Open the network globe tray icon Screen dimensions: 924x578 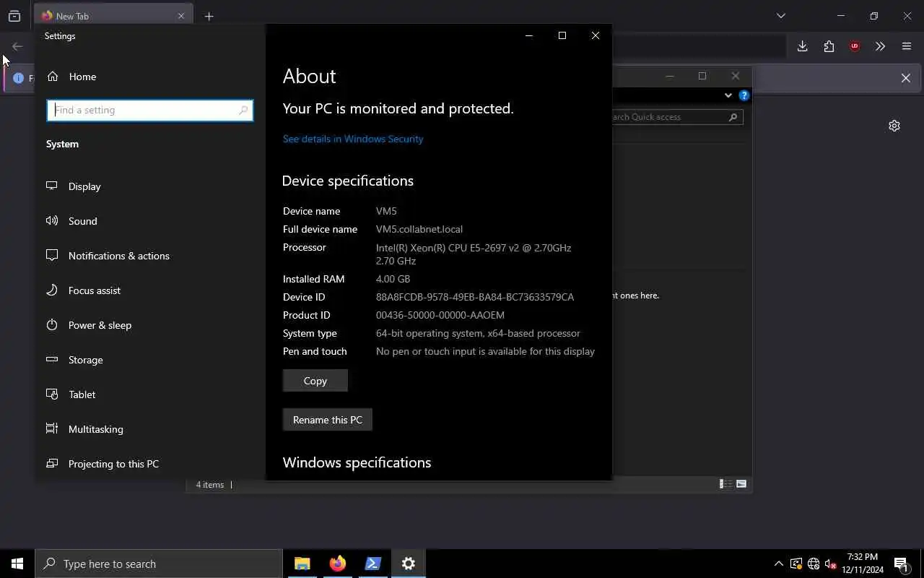(814, 564)
